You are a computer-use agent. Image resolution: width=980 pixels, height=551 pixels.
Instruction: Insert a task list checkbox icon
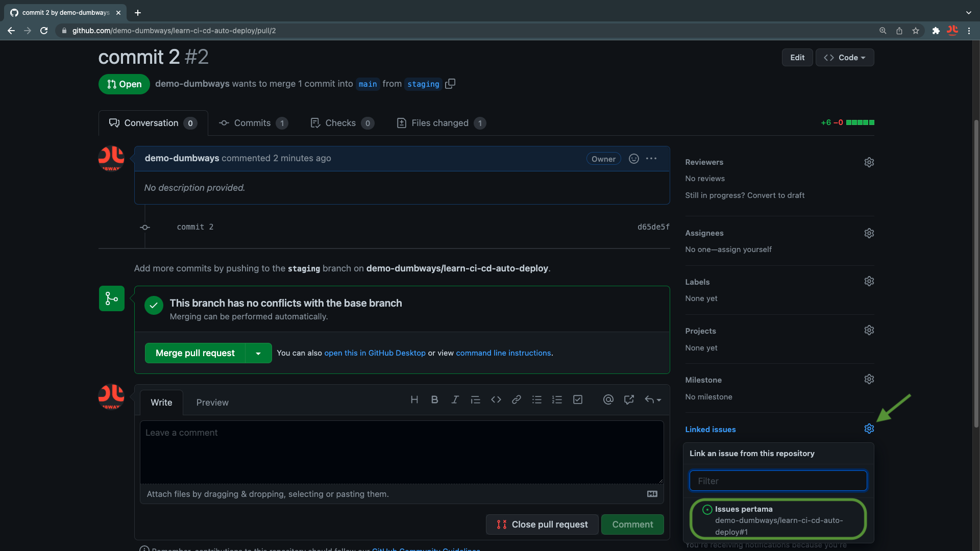click(577, 399)
